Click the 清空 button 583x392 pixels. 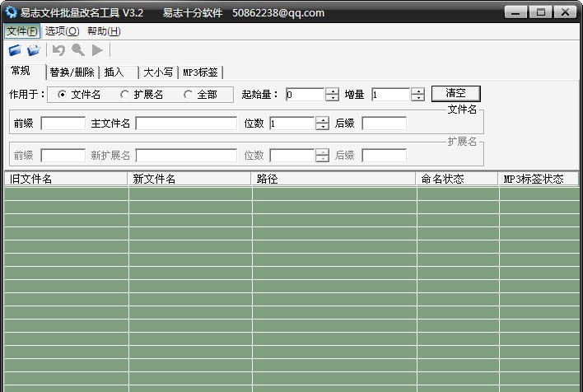click(456, 93)
